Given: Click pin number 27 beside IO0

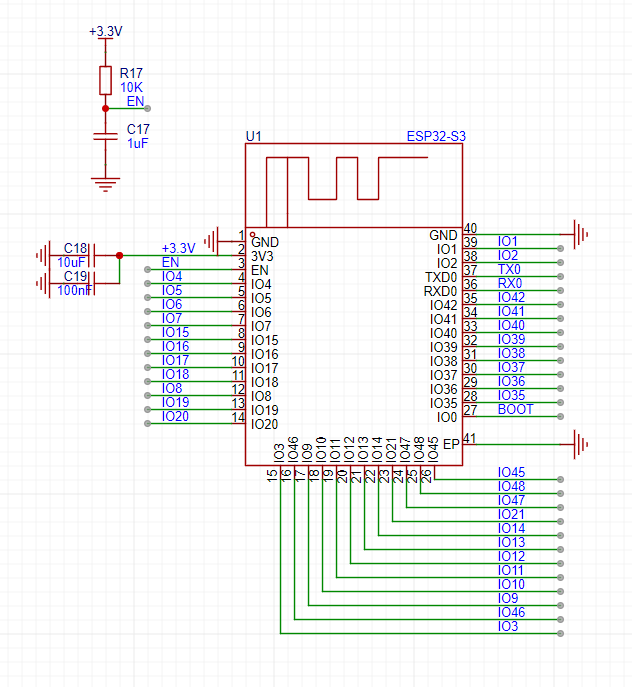Looking at the screenshot, I should click(470, 410).
